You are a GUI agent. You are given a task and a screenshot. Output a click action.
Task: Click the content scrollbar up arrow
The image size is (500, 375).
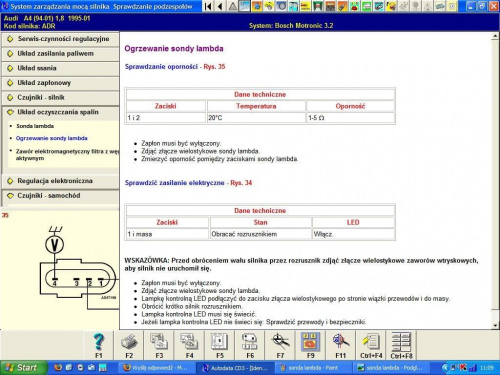click(x=495, y=36)
